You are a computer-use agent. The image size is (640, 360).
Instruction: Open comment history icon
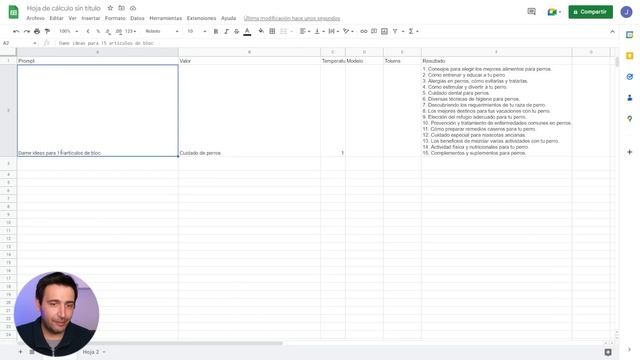[x=531, y=12]
